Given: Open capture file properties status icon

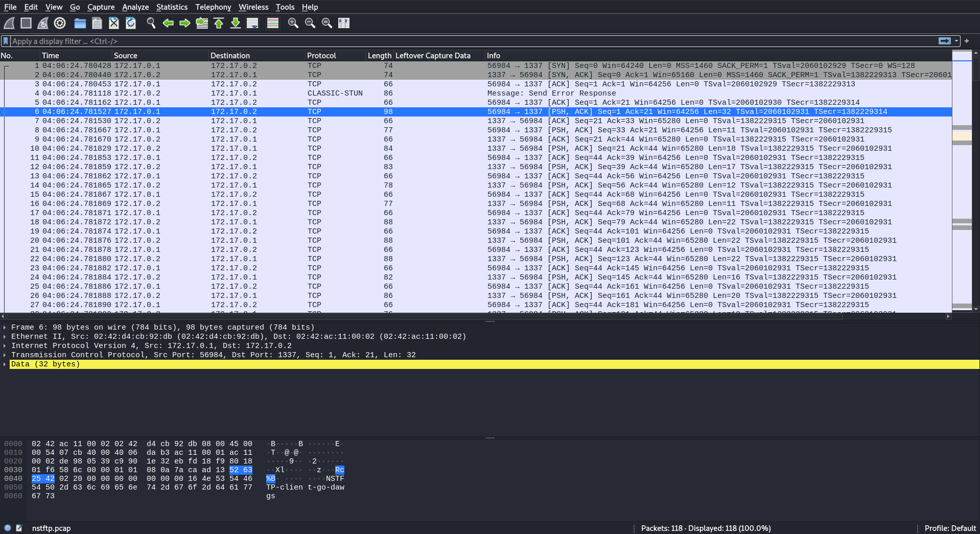Looking at the screenshot, I should [x=19, y=528].
